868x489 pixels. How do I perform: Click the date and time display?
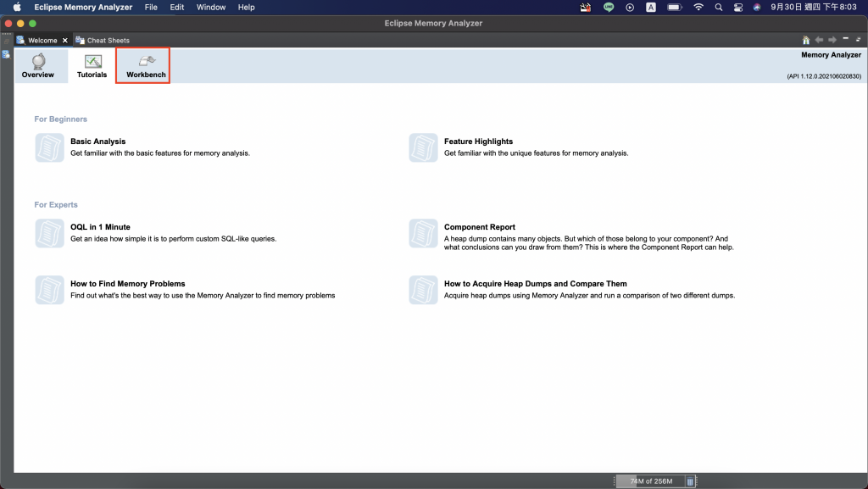click(814, 7)
